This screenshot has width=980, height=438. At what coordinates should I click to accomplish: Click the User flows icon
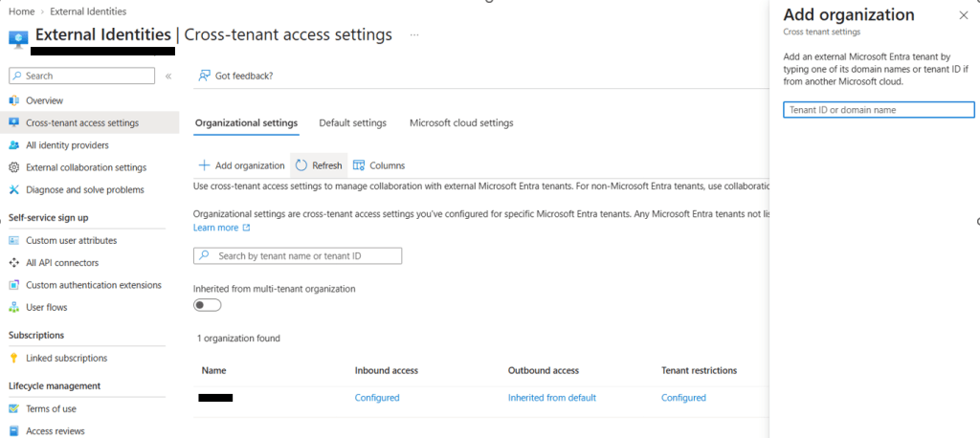(13, 307)
